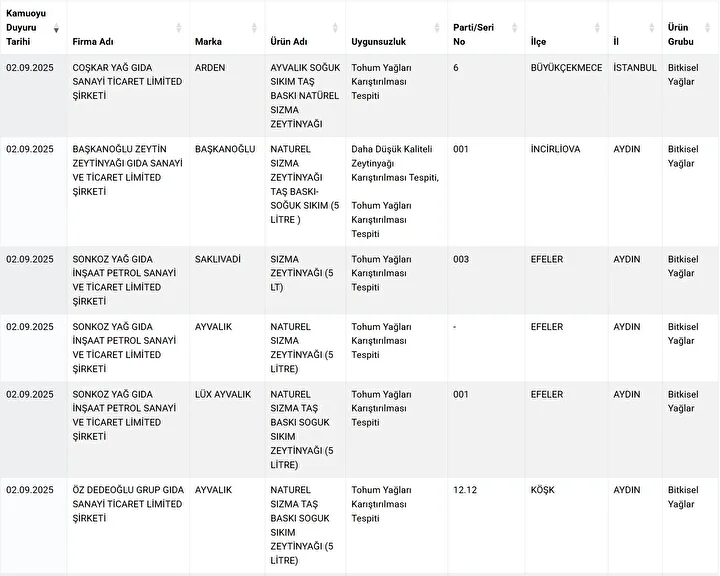Click sort arrows beside Uygunsuzluk header
This screenshot has height=576, width=720.
pyautogui.click(x=438, y=28)
